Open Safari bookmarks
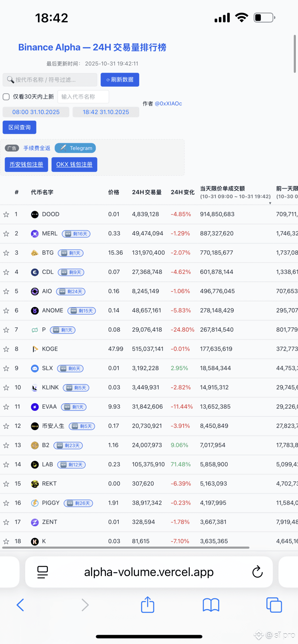 tap(211, 605)
